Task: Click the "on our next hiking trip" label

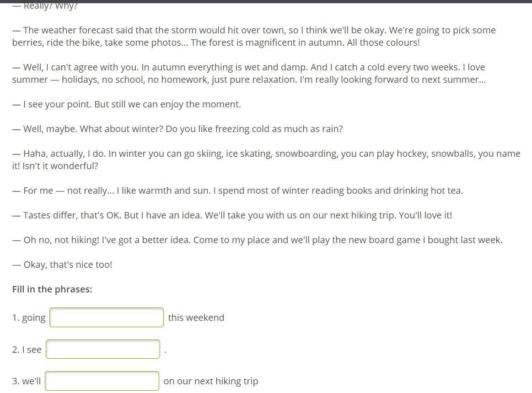Action: [x=211, y=381]
